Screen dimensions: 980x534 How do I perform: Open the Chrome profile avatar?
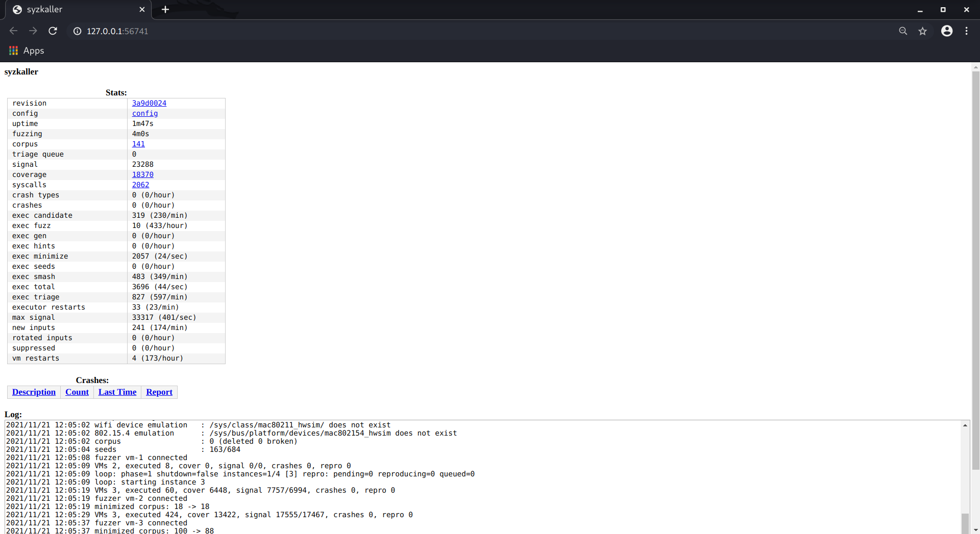tap(946, 31)
